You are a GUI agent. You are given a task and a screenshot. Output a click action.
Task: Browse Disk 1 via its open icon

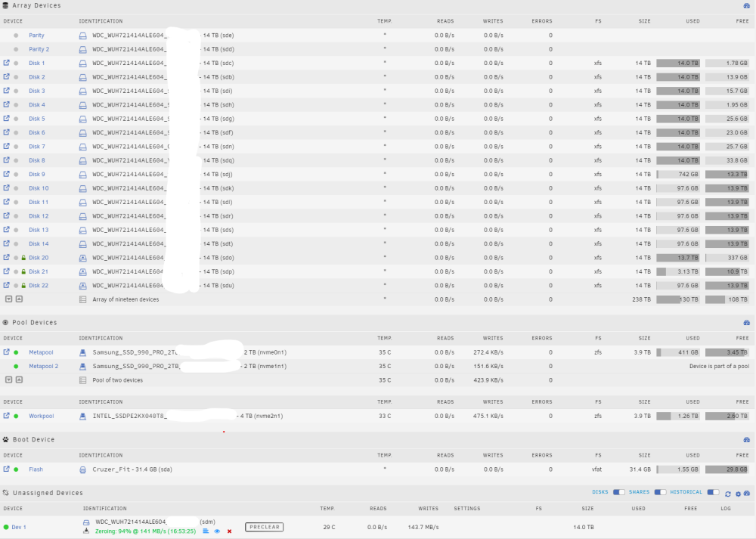click(x=6, y=63)
